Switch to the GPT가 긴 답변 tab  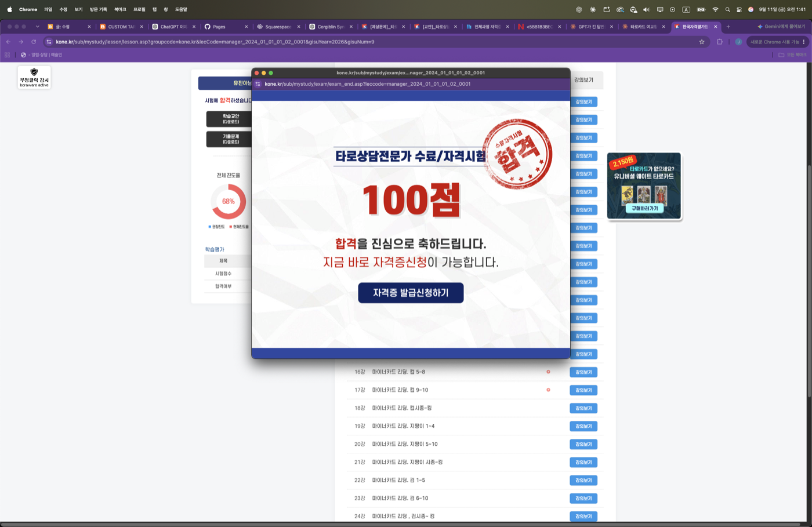point(591,27)
